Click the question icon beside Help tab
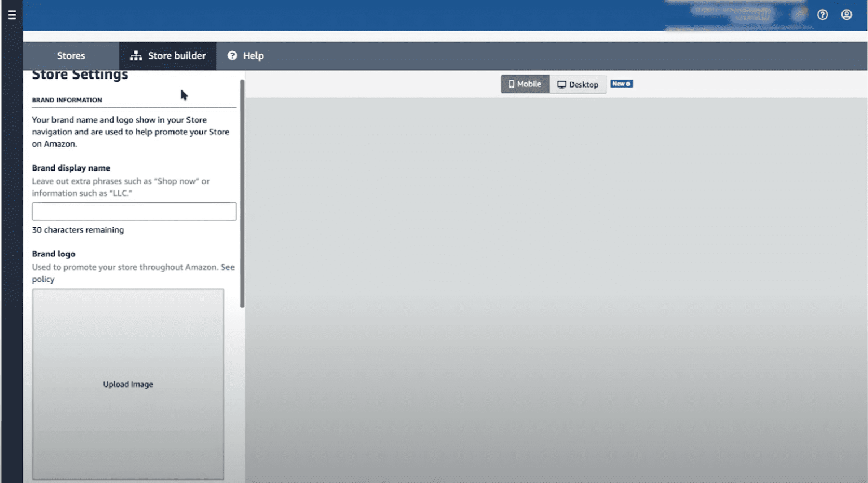The height and width of the screenshot is (483, 868). click(232, 56)
